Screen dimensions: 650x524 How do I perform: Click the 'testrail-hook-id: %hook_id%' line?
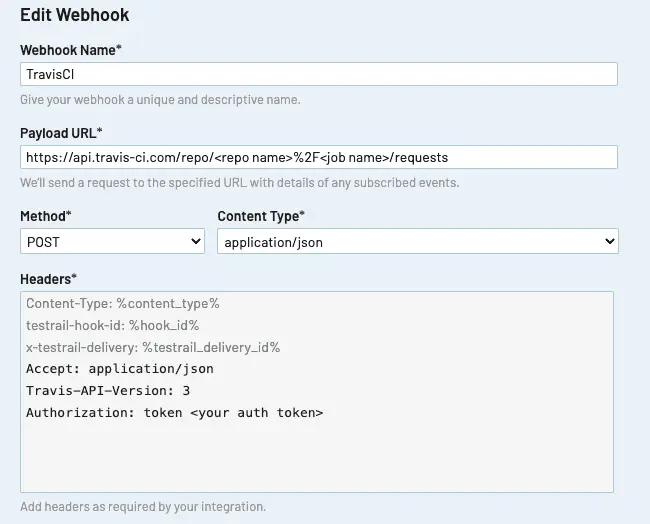113,325
